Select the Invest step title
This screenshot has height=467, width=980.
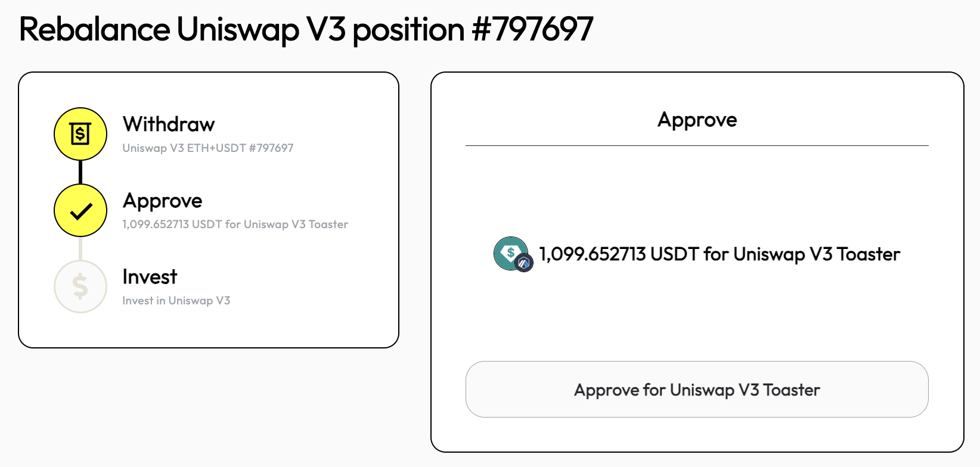[x=150, y=277]
